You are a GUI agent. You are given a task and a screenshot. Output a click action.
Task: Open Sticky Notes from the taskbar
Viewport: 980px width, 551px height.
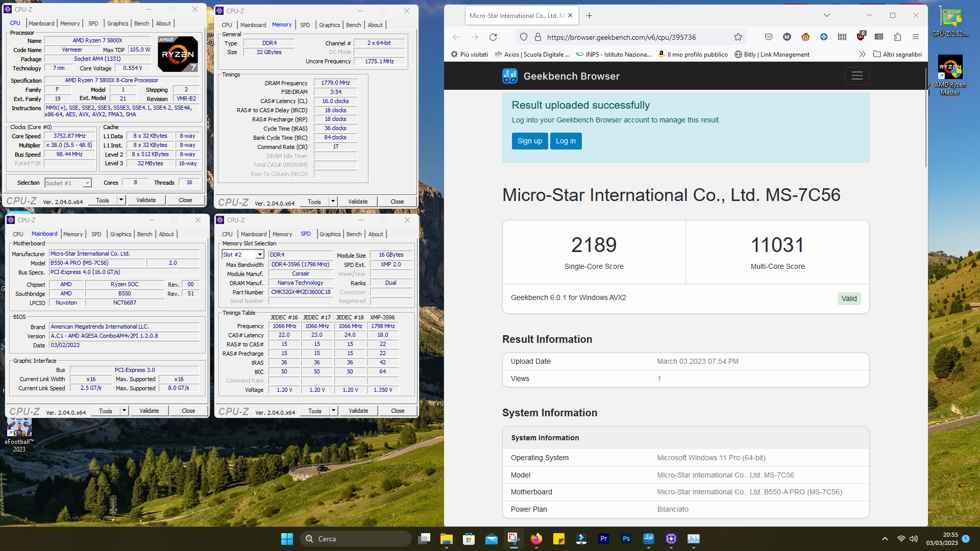click(559, 539)
